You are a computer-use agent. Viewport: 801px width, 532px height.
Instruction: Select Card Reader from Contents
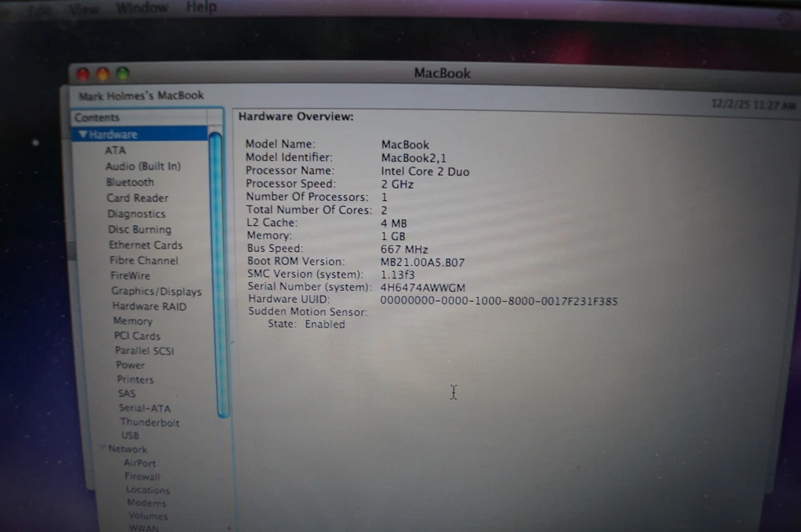tap(137, 198)
